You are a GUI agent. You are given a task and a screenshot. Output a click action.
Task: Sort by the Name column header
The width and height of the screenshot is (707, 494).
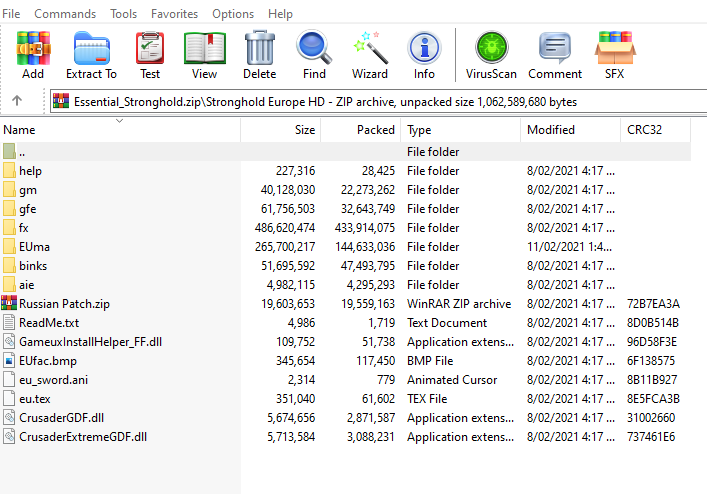[120, 130]
